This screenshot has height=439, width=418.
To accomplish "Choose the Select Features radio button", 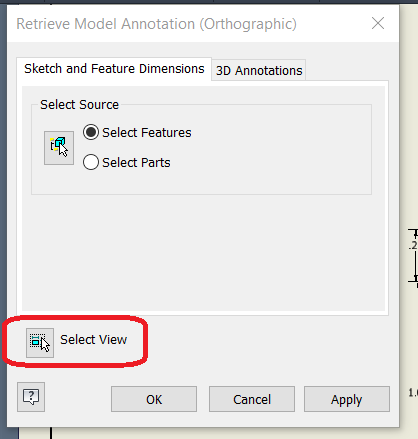I will [91, 132].
